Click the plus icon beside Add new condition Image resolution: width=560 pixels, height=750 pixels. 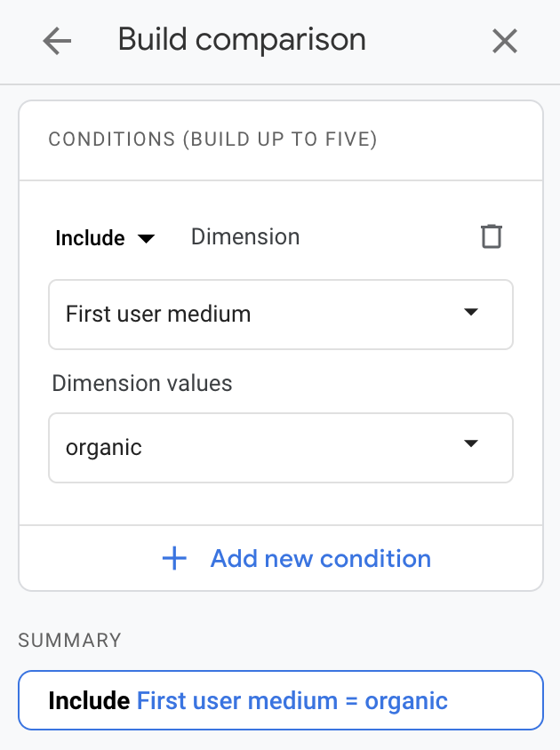[174, 558]
